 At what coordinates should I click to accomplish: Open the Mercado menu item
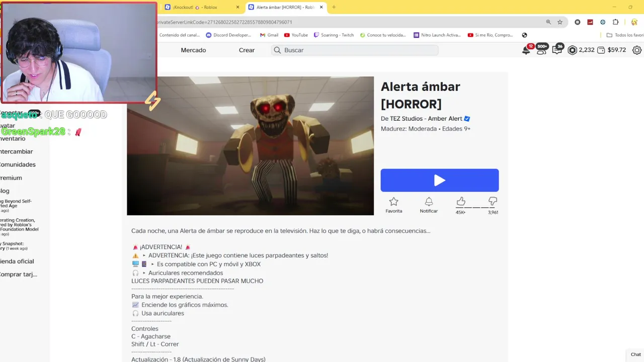click(193, 50)
